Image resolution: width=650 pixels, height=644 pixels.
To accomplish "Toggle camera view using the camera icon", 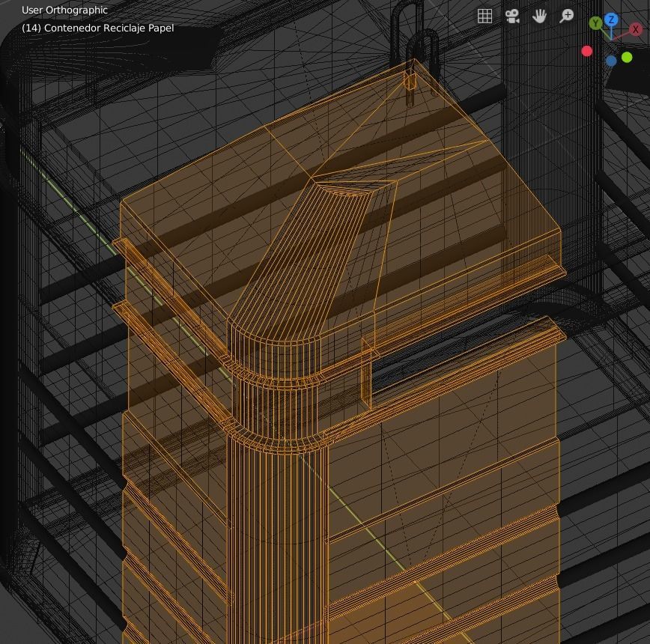I will tap(512, 15).
